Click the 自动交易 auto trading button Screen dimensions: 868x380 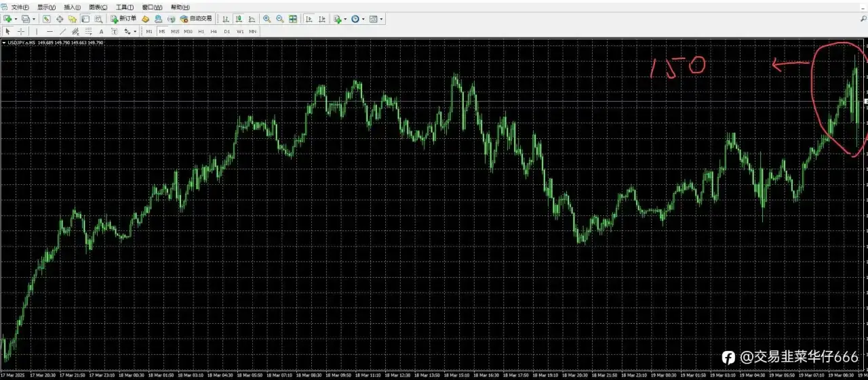point(196,19)
